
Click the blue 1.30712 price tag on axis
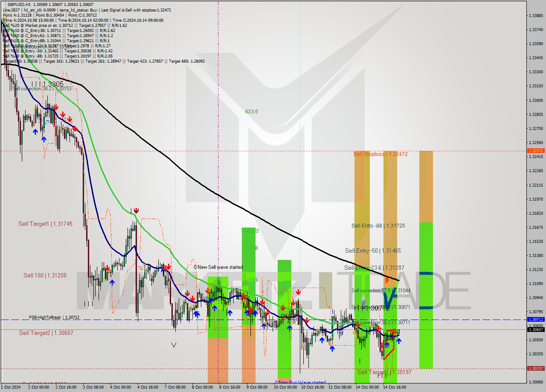[535, 320]
